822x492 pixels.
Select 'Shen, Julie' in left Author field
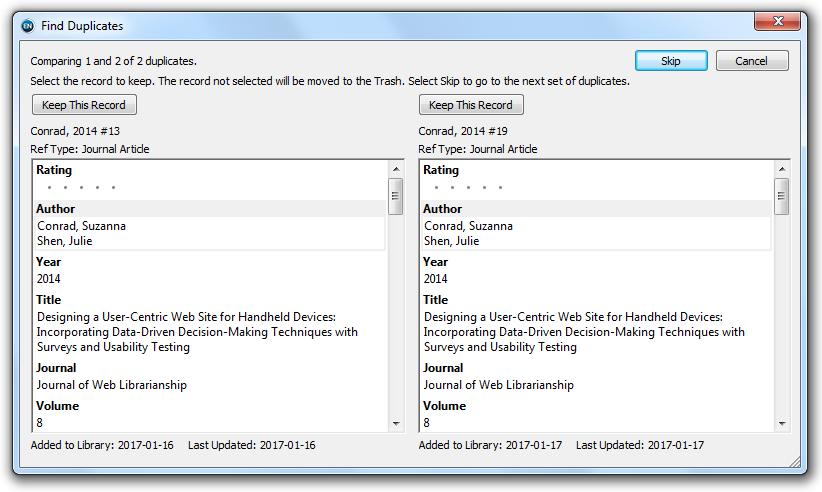[x=64, y=241]
